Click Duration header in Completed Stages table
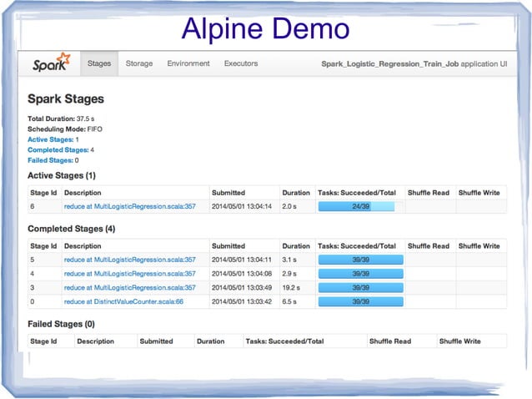 (296, 246)
